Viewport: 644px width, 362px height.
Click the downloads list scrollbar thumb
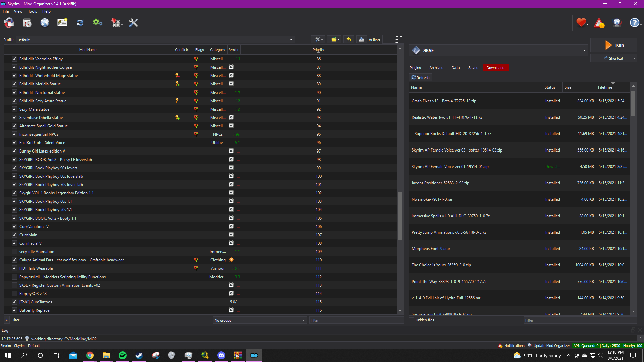tap(633, 103)
